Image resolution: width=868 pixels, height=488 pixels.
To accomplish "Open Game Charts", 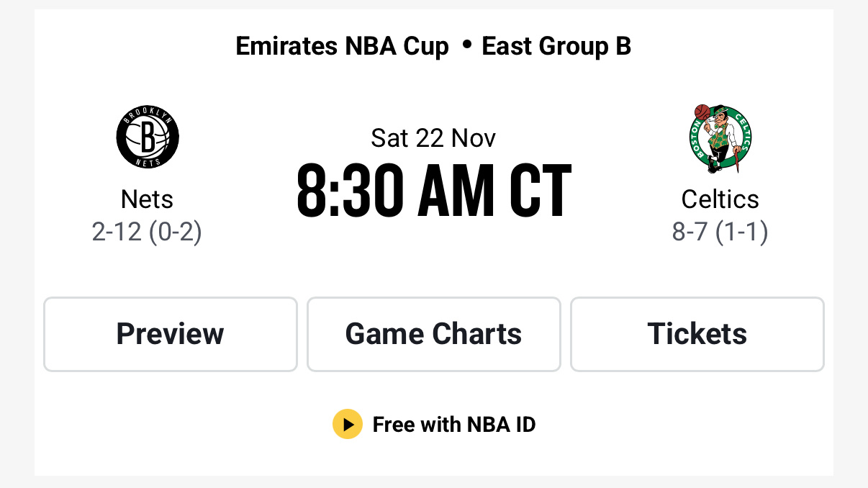I will click(433, 334).
